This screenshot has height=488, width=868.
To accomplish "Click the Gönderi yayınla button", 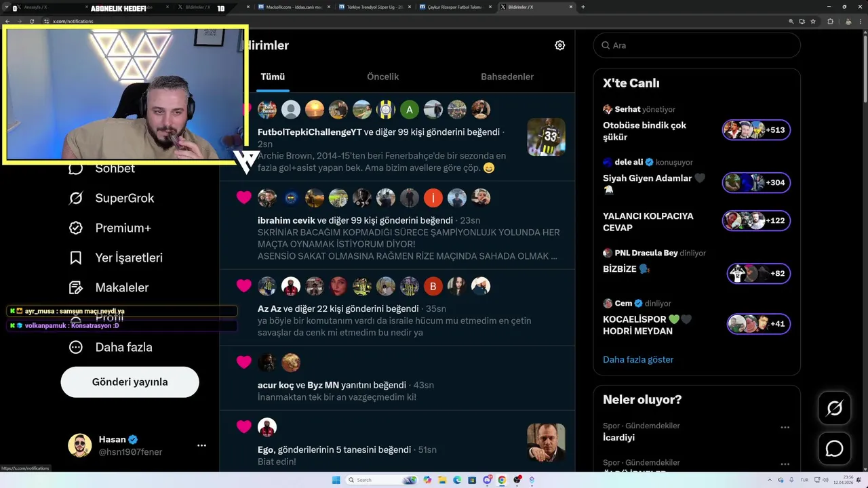I will point(130,382).
